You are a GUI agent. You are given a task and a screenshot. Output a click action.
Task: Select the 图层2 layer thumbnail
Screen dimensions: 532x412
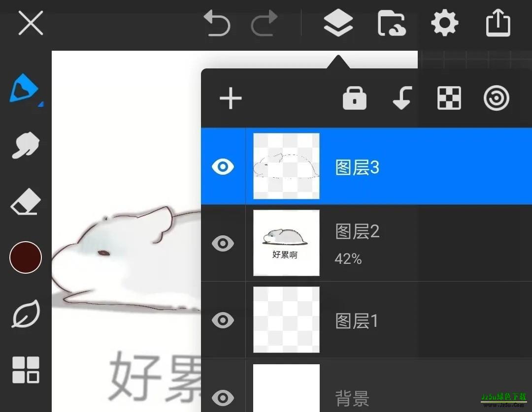coord(286,243)
